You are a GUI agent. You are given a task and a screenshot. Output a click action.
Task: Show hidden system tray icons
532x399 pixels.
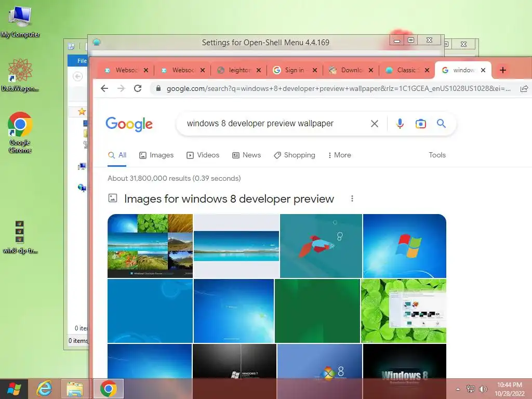[458, 389]
